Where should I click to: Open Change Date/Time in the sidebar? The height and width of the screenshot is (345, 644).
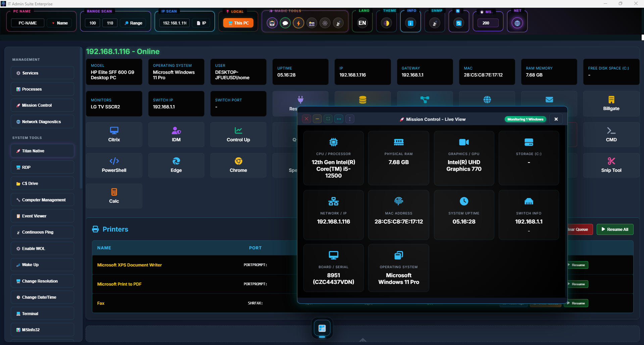(42, 297)
